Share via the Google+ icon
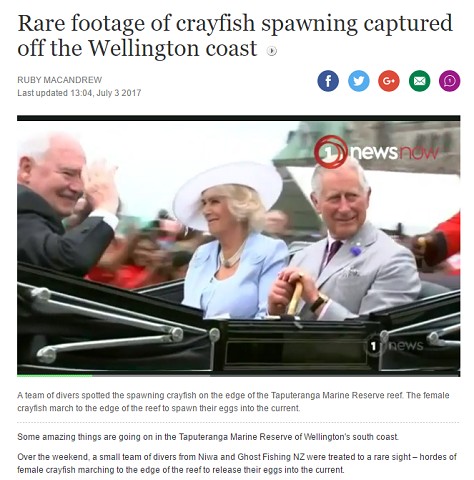 (389, 81)
